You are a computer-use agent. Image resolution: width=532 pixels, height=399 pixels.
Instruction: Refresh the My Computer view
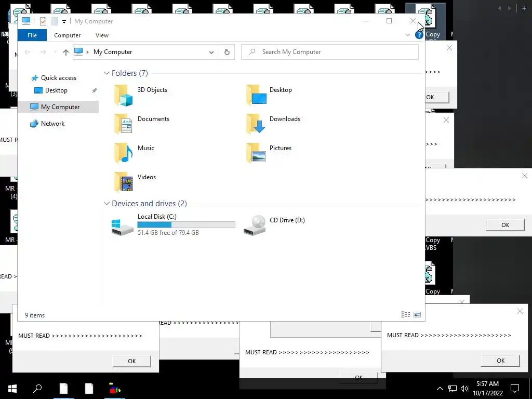tap(227, 52)
